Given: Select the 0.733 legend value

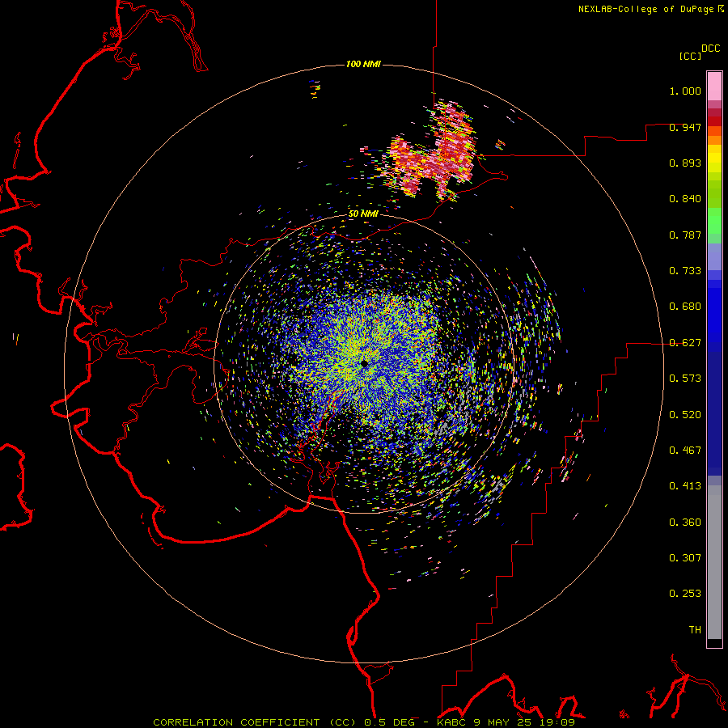Looking at the screenshot, I should tap(685, 271).
